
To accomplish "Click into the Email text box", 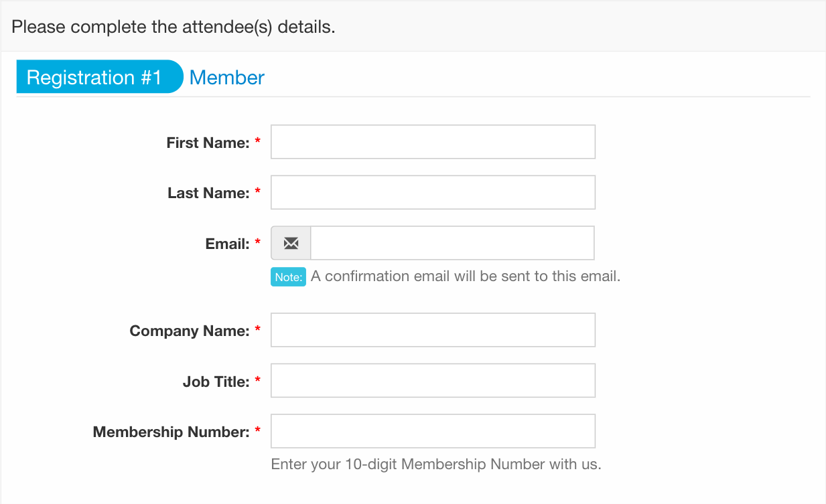I will tap(452, 243).
